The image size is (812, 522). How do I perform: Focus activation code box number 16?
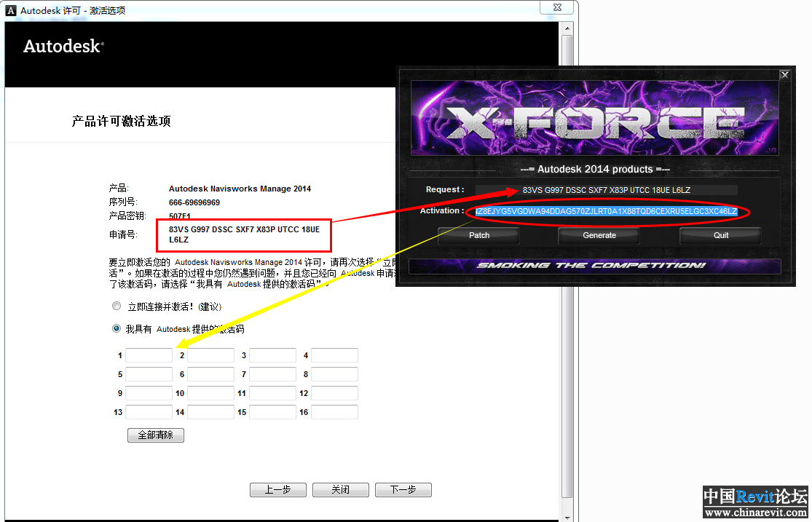[x=334, y=412]
